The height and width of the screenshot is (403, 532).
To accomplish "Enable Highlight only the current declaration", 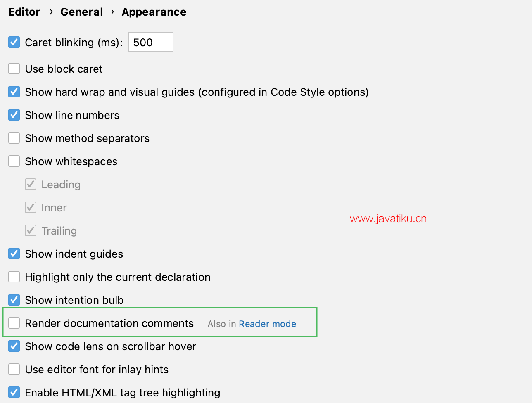I will coord(14,277).
